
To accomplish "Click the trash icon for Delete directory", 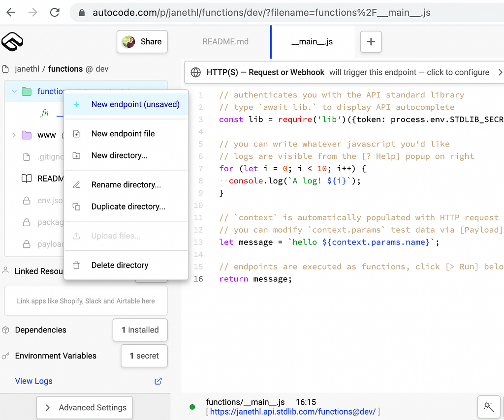I will (76, 265).
